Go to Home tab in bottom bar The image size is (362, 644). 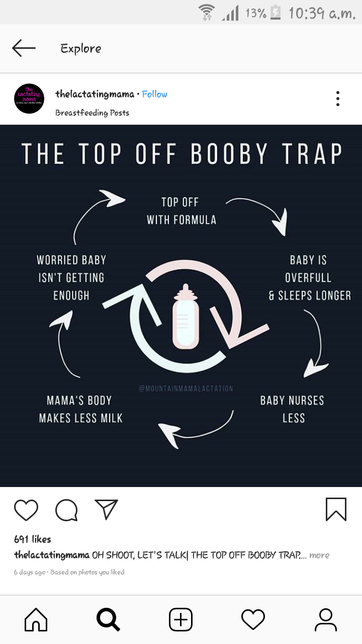[x=36, y=620]
